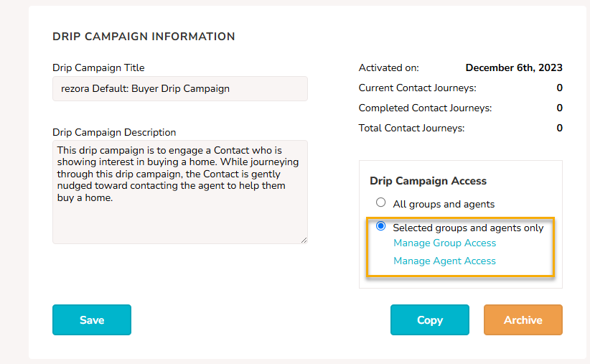This screenshot has width=590, height=364.
Task: Click the Save button
Action: pos(92,320)
